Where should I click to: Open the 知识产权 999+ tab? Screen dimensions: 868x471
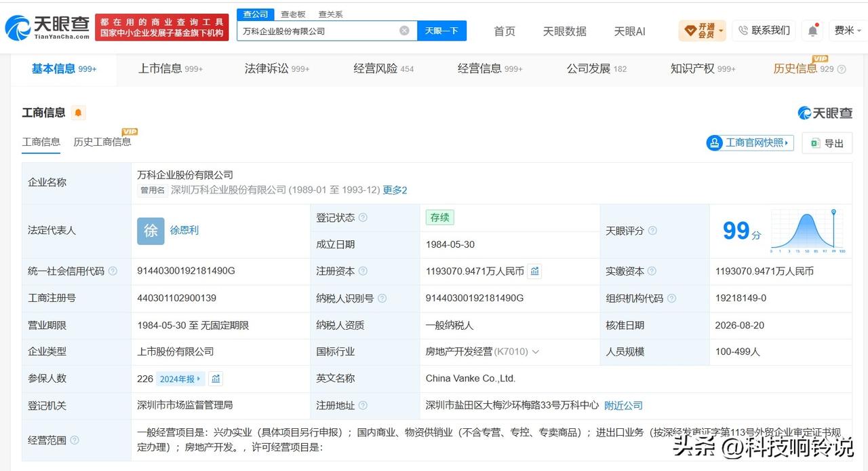coord(703,69)
